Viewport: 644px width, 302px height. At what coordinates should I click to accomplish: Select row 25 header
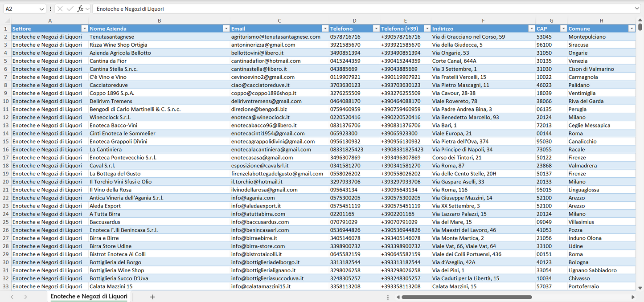pos(6,222)
